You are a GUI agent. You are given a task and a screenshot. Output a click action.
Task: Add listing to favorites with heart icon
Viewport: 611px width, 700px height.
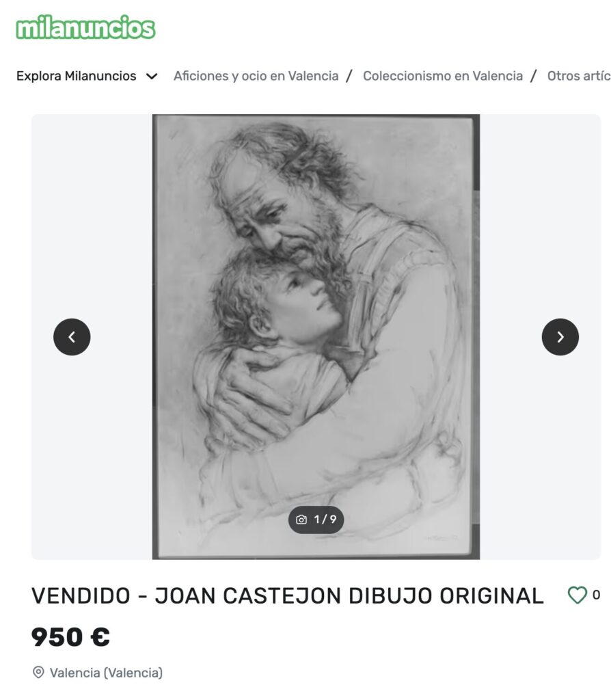click(577, 595)
